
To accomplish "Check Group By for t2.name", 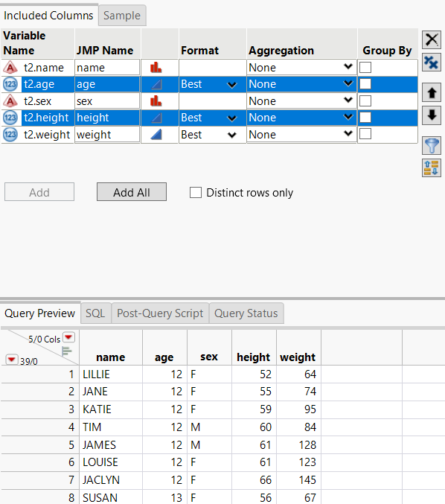I will [x=365, y=68].
